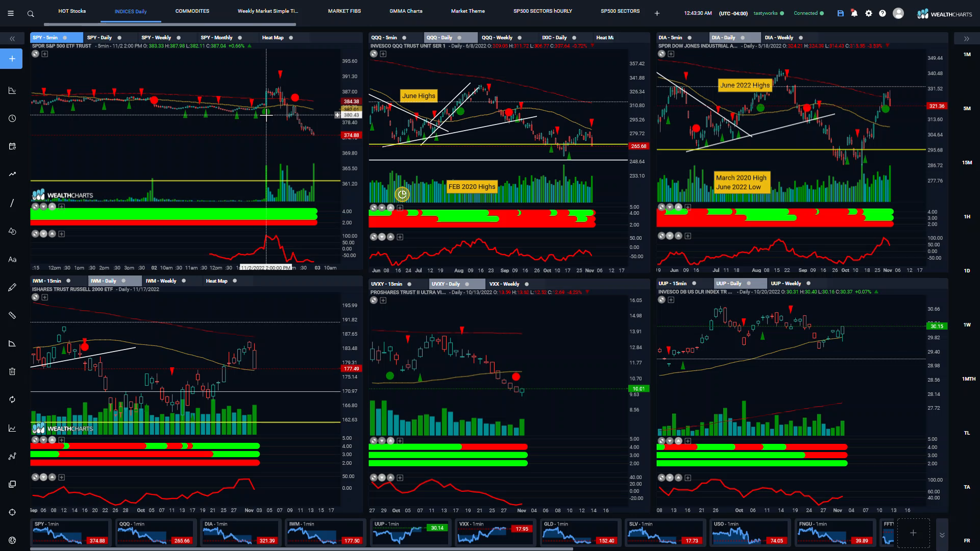Toggle the dot on IWM - 15min tab
Image resolution: width=980 pixels, height=551 pixels.
pyautogui.click(x=68, y=281)
